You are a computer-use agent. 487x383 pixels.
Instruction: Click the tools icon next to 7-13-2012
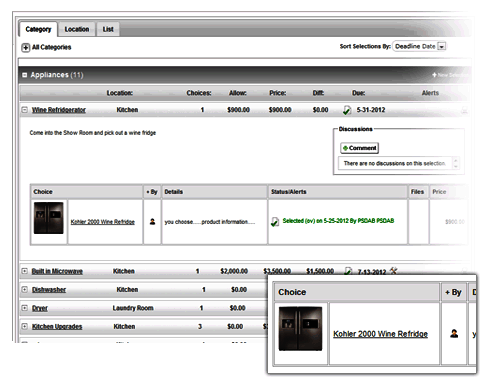click(x=393, y=270)
